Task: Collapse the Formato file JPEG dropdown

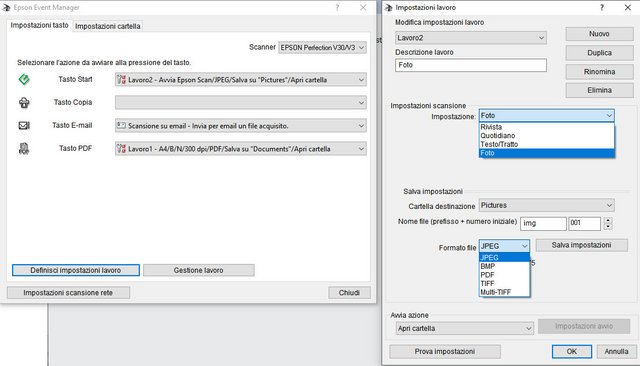Action: coord(504,246)
